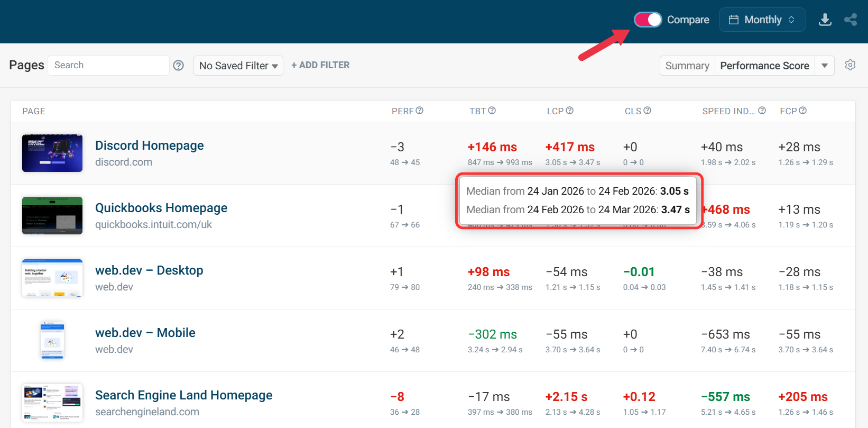
Task: Open table settings gear icon
Action: coord(850,65)
